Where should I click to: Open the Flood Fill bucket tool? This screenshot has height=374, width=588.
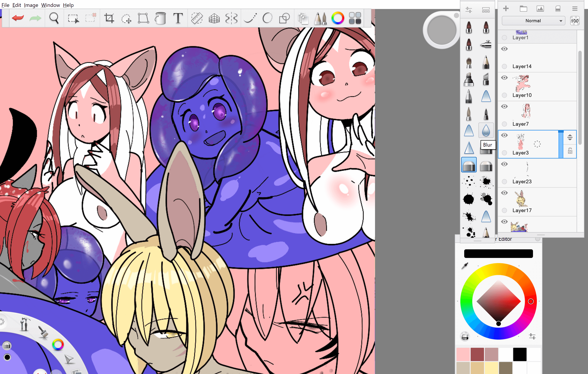point(160,18)
